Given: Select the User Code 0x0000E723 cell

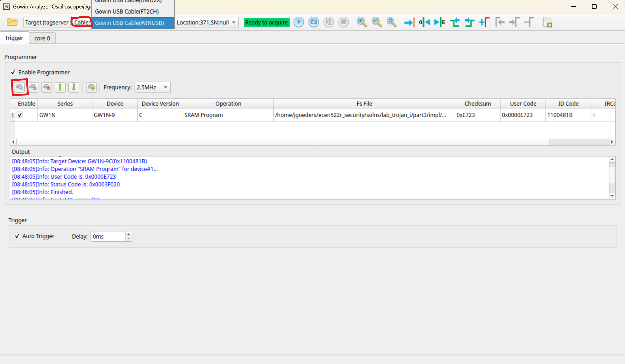Looking at the screenshot, I should pos(523,115).
